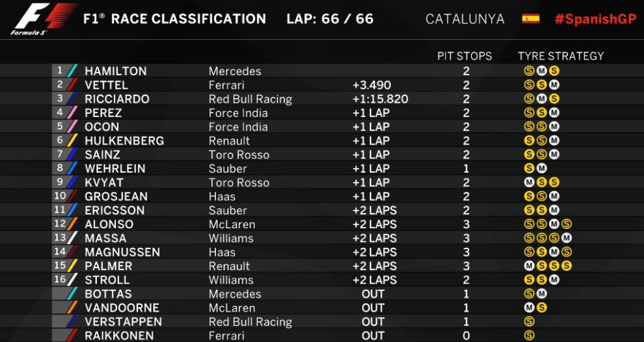The height and width of the screenshot is (342, 644).
Task: Open the #SpanishGP hashtag
Action: (x=595, y=19)
